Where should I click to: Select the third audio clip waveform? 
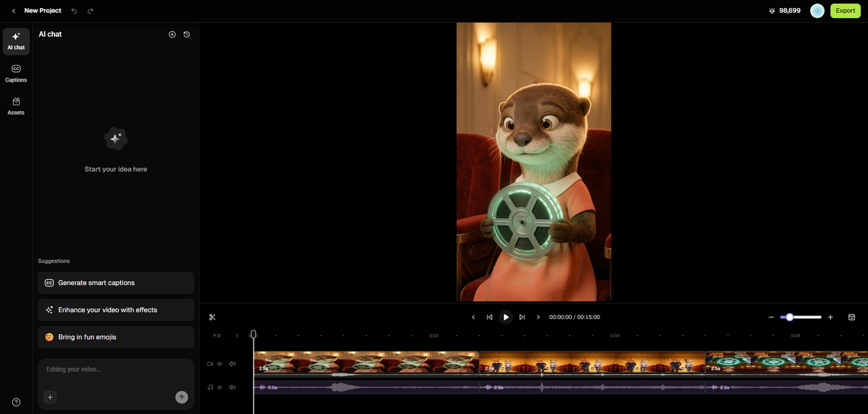pyautogui.click(x=787, y=388)
